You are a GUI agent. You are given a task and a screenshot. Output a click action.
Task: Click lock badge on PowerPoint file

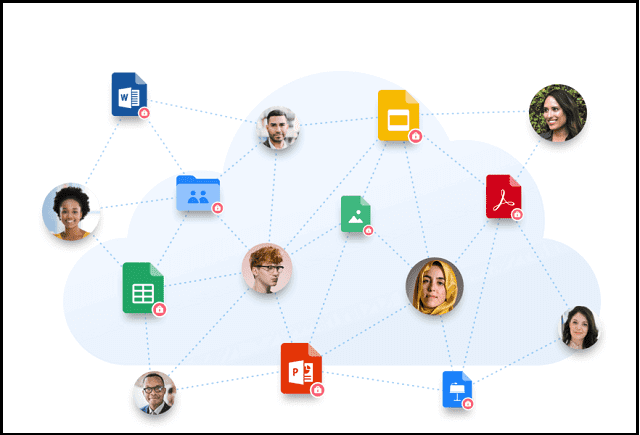pos(318,390)
